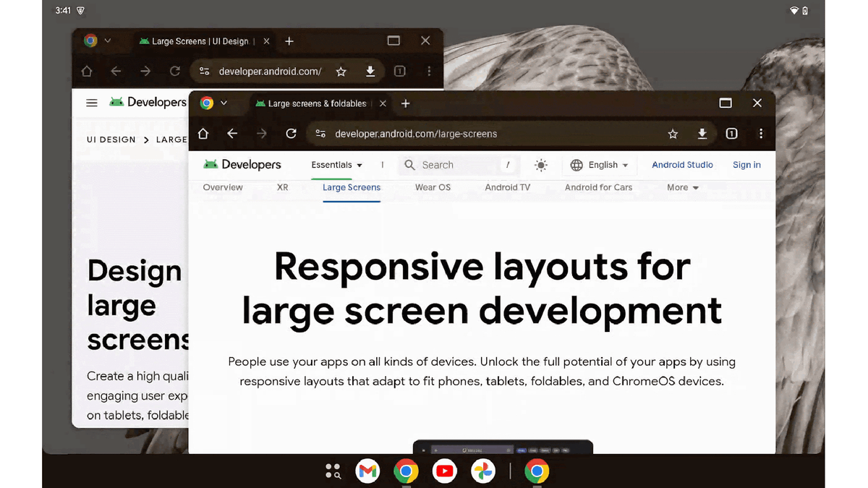Switch to the Wear OS tab
The image size is (868, 488).
pyautogui.click(x=433, y=187)
